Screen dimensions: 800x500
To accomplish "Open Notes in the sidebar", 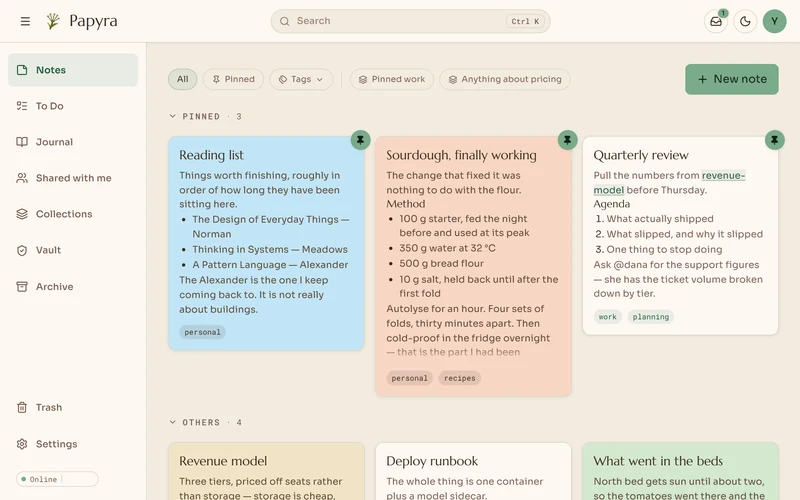I will (x=73, y=70).
